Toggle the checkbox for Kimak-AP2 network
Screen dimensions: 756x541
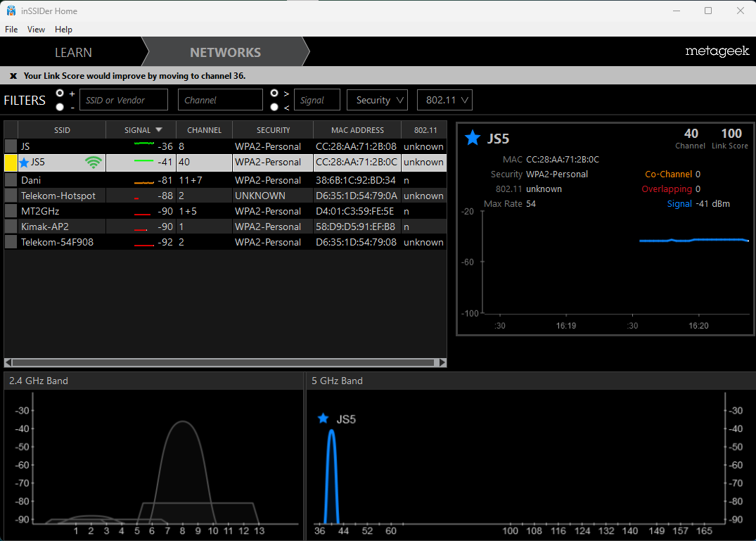click(x=11, y=226)
